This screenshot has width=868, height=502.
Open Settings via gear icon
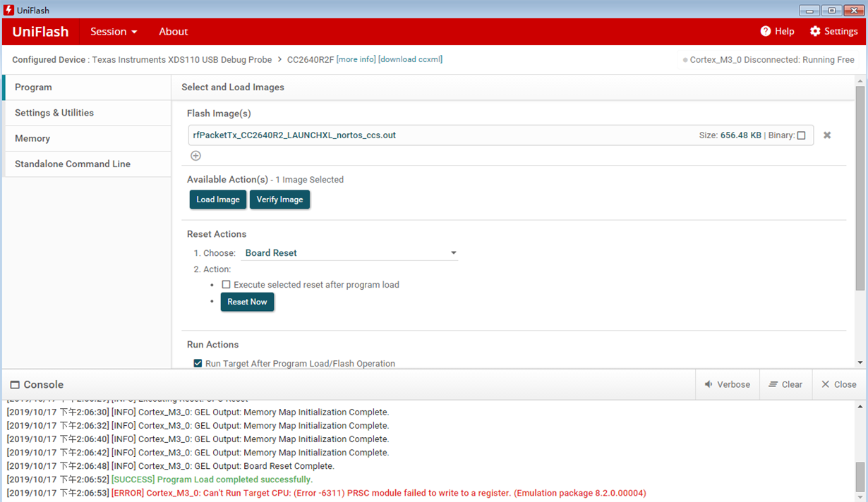(x=815, y=32)
